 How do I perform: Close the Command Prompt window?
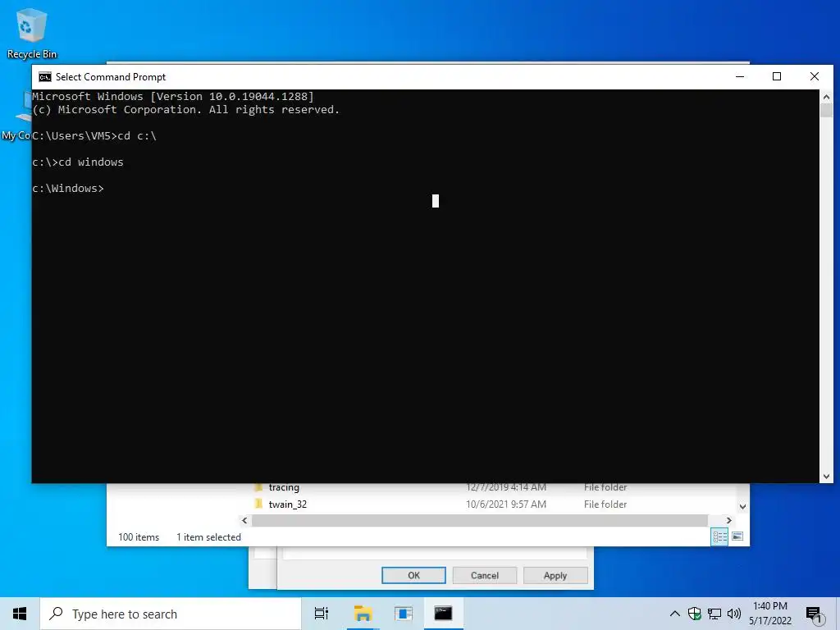(815, 76)
